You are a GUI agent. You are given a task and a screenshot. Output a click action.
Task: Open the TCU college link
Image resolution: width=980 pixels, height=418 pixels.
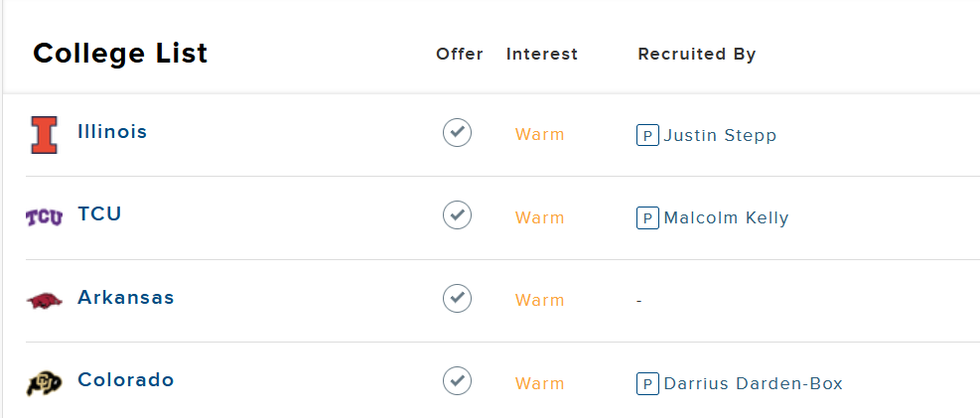pyautogui.click(x=99, y=214)
